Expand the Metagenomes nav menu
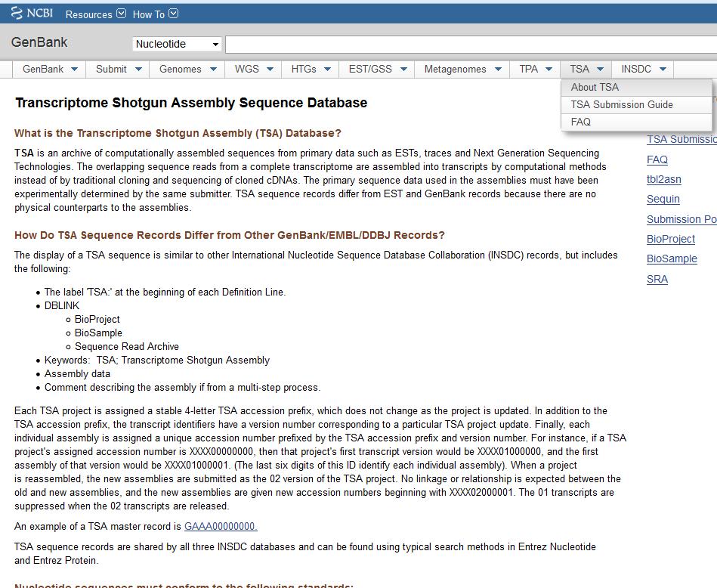The height and width of the screenshot is (588, 717). [462, 69]
